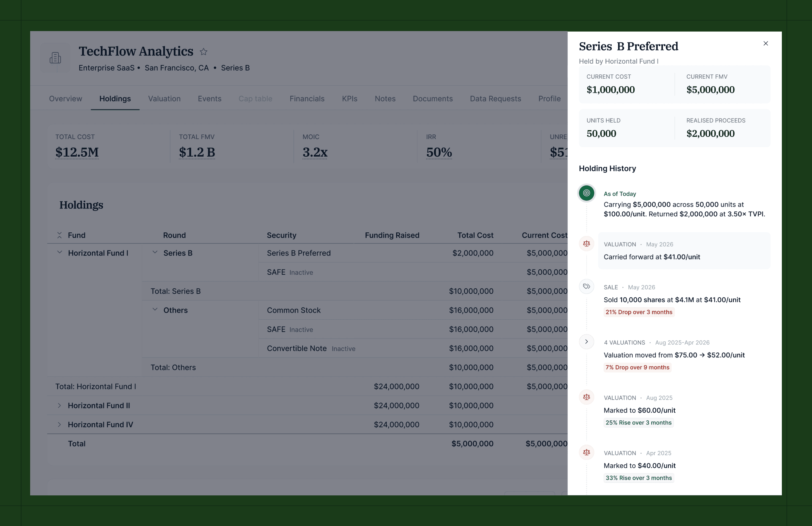Click the Apr 2025 valuation scales icon
The height and width of the screenshot is (526, 812).
pyautogui.click(x=586, y=452)
